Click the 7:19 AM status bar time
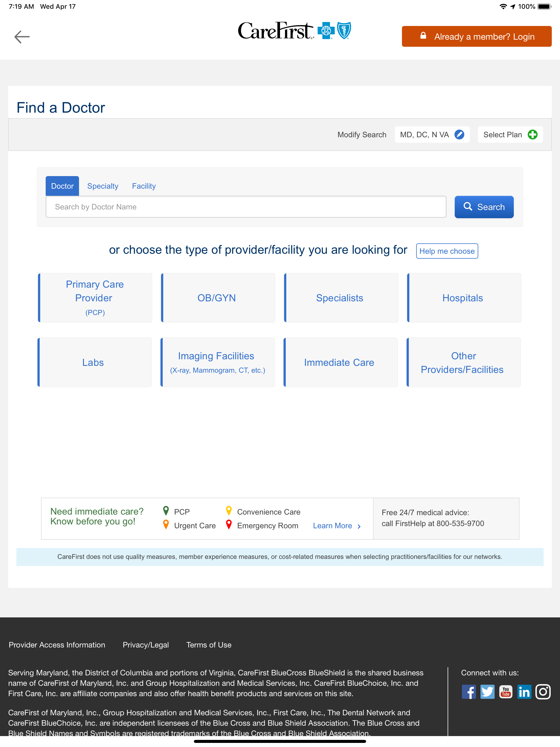Image resolution: width=560 pixels, height=747 pixels. (21, 6)
